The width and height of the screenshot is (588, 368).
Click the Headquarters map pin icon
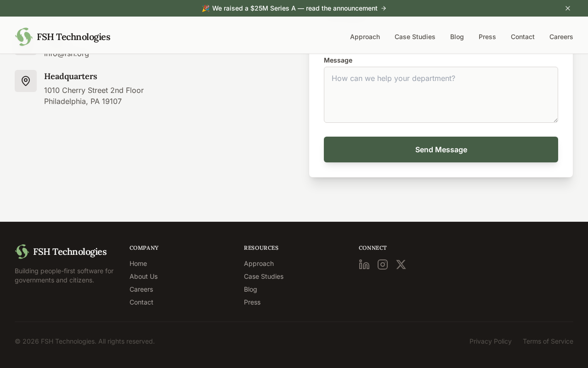pyautogui.click(x=26, y=81)
